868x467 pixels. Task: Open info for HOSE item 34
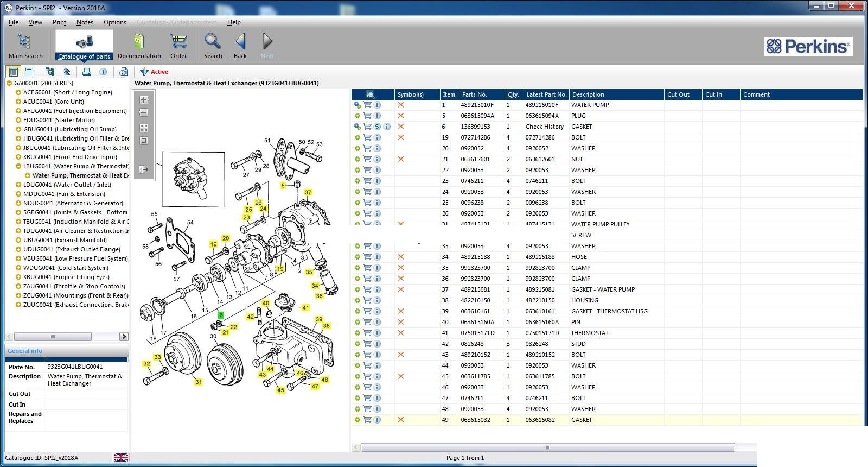coord(377,257)
